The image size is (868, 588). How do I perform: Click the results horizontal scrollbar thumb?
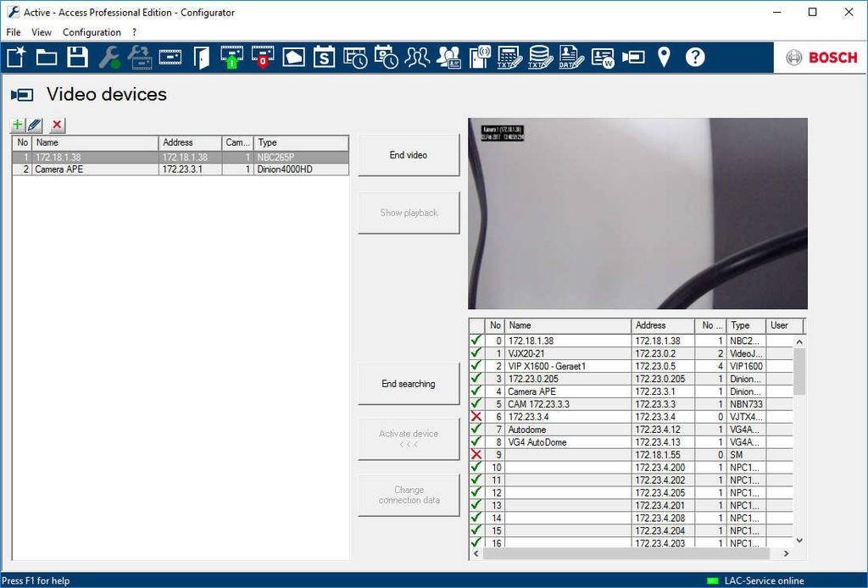click(626, 553)
